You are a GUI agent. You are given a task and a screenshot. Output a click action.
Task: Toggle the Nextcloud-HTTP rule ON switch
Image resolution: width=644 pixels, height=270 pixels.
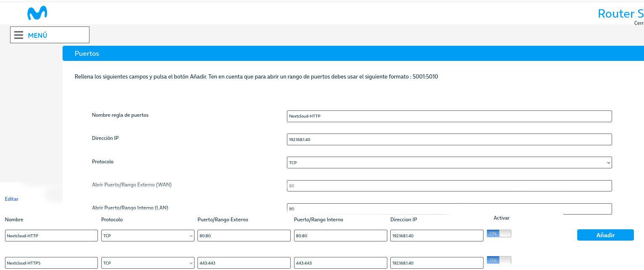click(499, 233)
